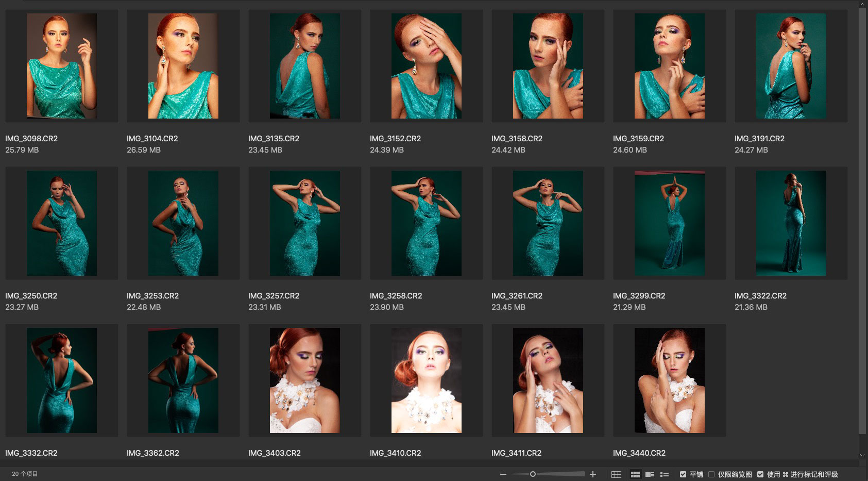Select thumbnail IMG_3299.CR2
Viewport: 868px width, 481px height.
click(x=669, y=223)
